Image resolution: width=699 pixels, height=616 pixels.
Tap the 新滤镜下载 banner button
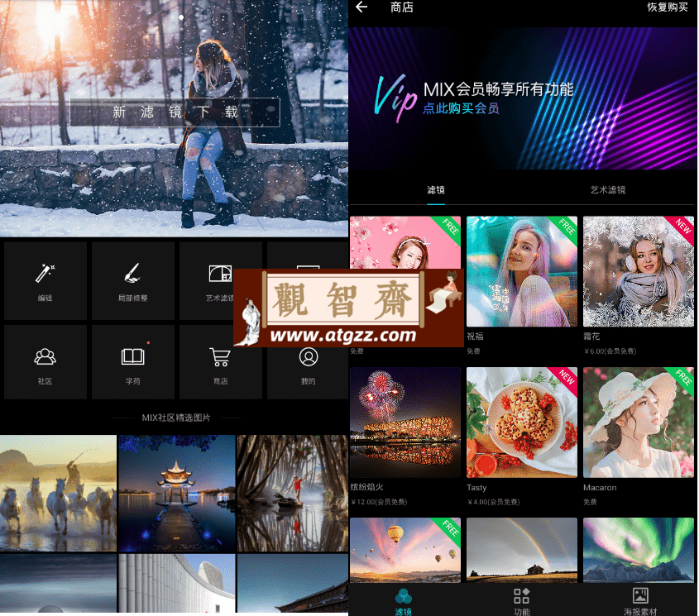tap(175, 112)
